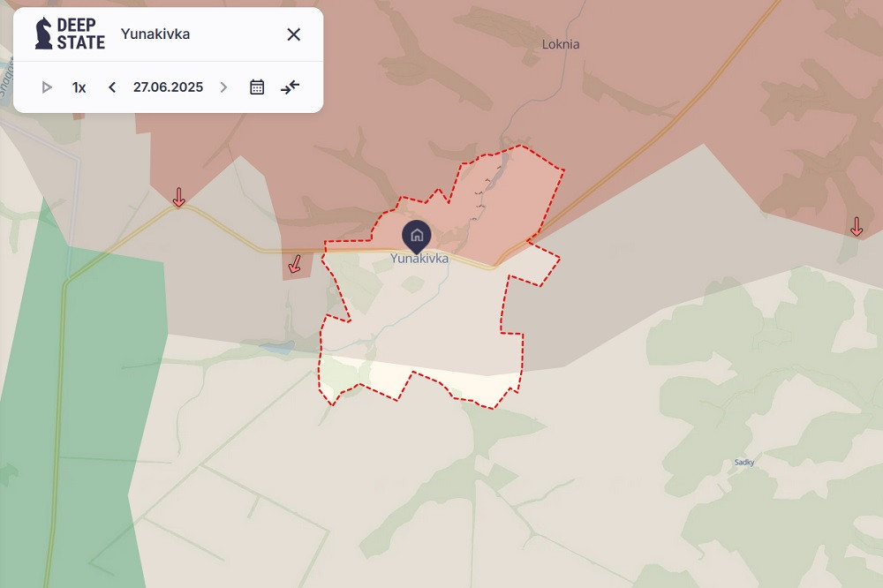Close the Yunakivka info panel
The image size is (883, 588).
click(x=294, y=34)
